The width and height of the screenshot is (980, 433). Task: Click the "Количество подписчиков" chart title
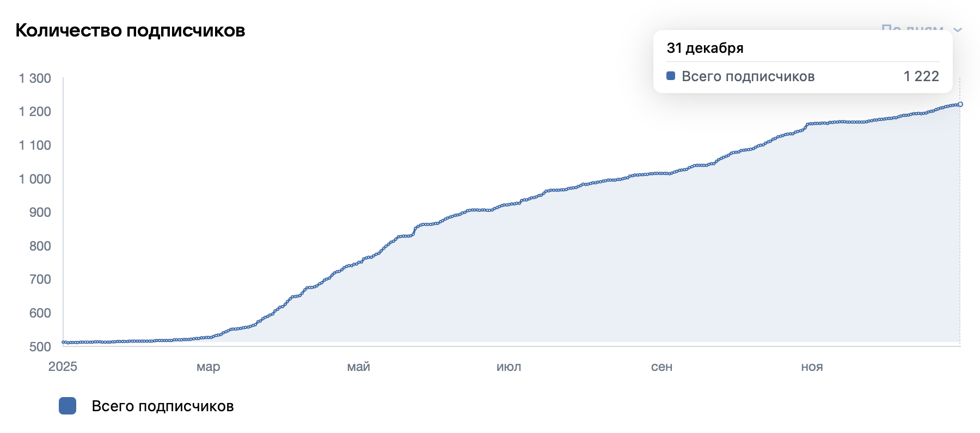(130, 31)
